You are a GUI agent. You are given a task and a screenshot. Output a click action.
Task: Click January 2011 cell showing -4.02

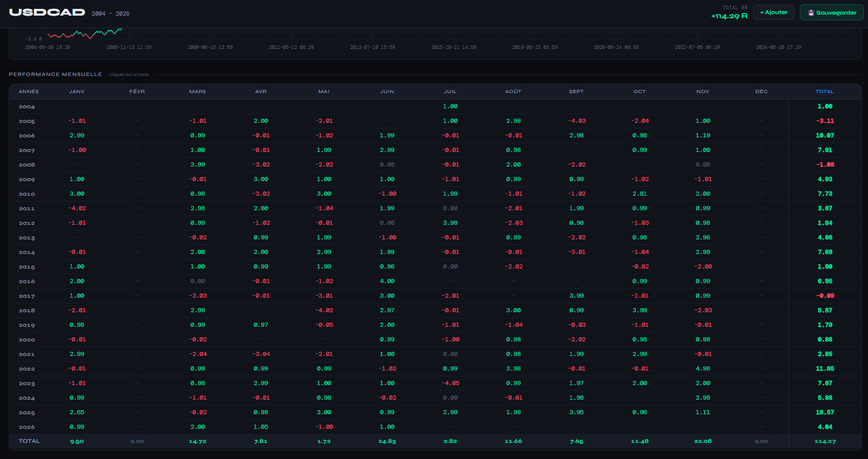click(x=77, y=208)
